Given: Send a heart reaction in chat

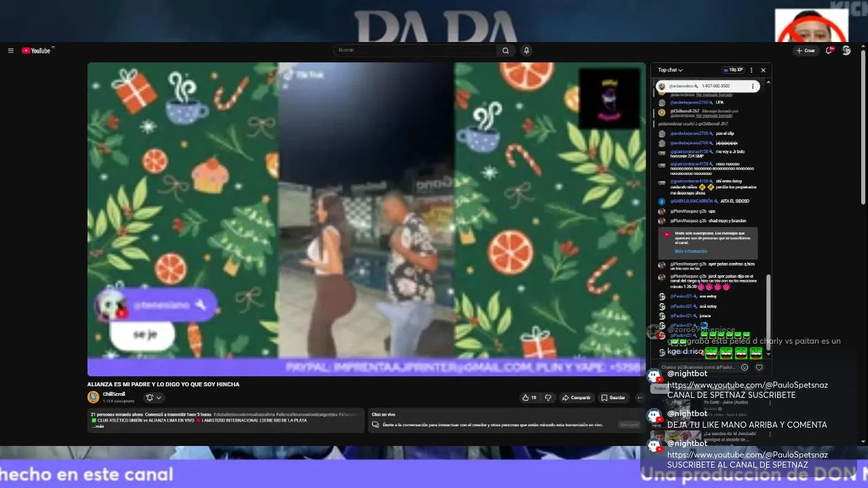Looking at the screenshot, I should coord(759,367).
